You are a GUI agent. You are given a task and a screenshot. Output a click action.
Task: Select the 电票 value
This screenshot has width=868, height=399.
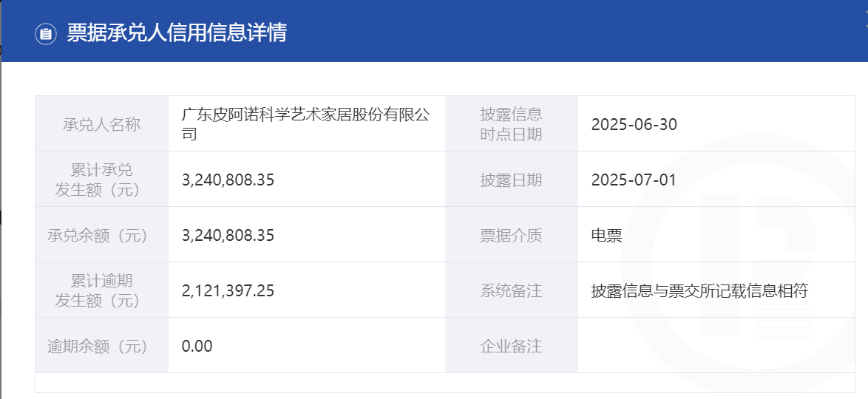click(x=606, y=236)
